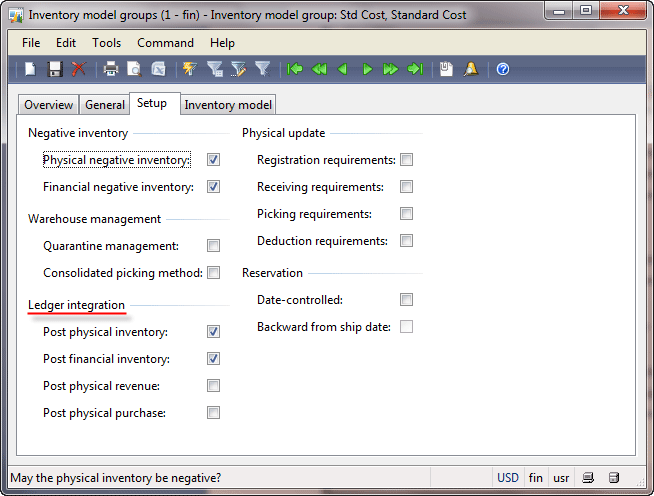Viewport: 654px width, 496px height.
Task: Click the Negative inventory heading
Action: (x=78, y=133)
